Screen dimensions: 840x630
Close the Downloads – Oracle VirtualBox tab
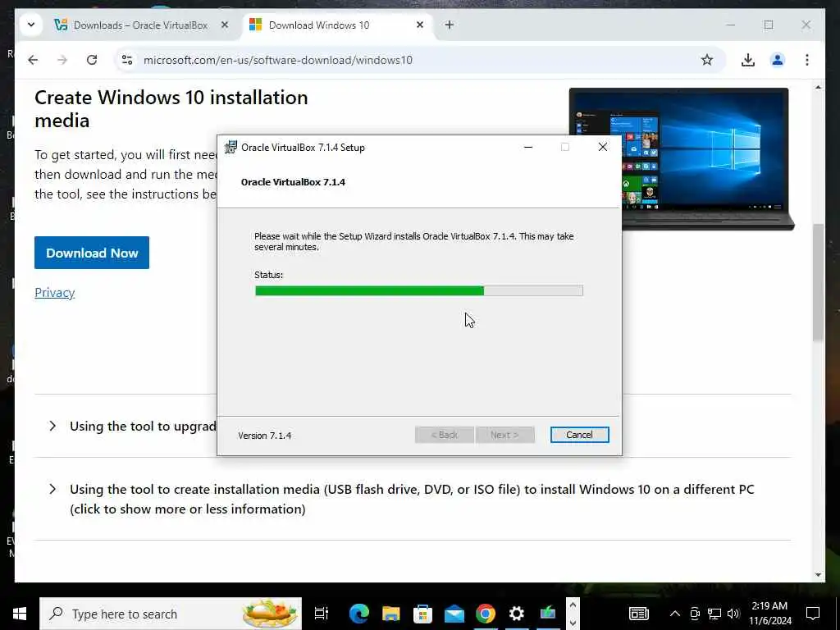click(225, 25)
